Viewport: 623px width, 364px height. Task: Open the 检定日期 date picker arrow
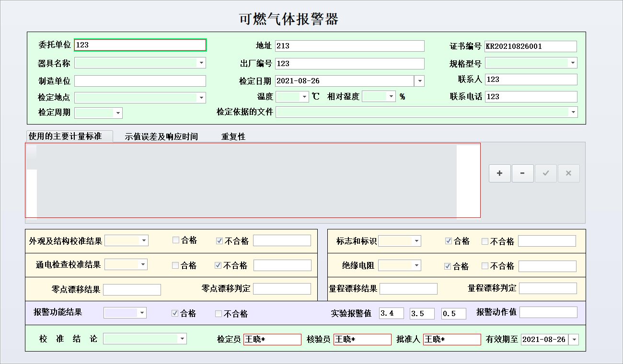pos(419,81)
